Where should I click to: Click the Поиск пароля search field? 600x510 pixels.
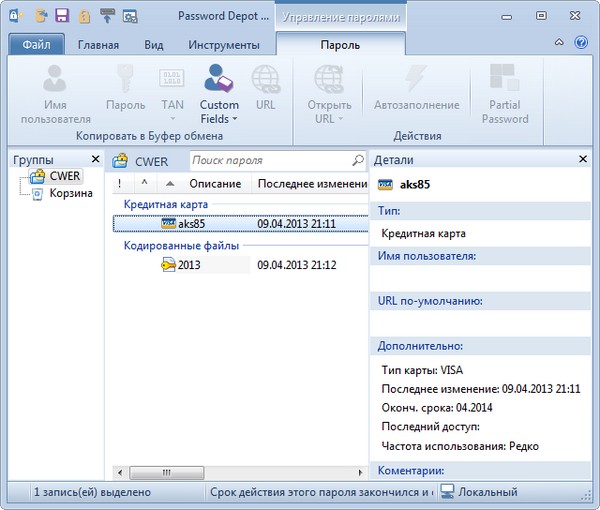tap(268, 160)
